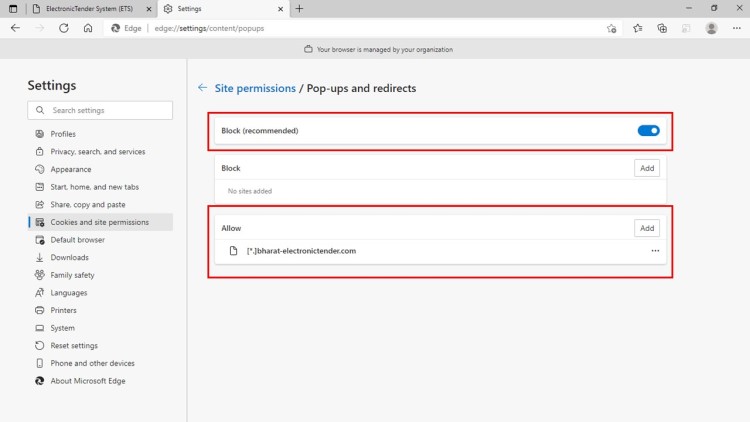The width and height of the screenshot is (750, 422).
Task: Open the Favorites star icon in toolbar
Action: pyautogui.click(x=637, y=28)
